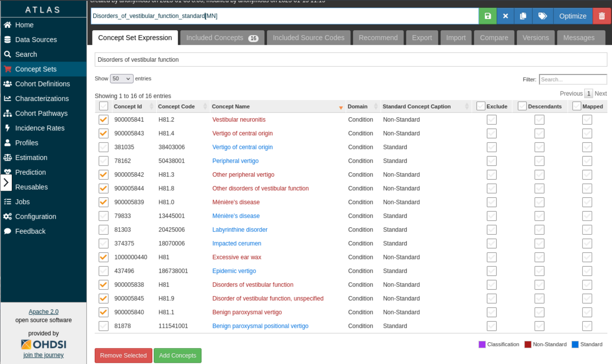Click the Remove Selected button
The width and height of the screenshot is (612, 364).
point(123,355)
